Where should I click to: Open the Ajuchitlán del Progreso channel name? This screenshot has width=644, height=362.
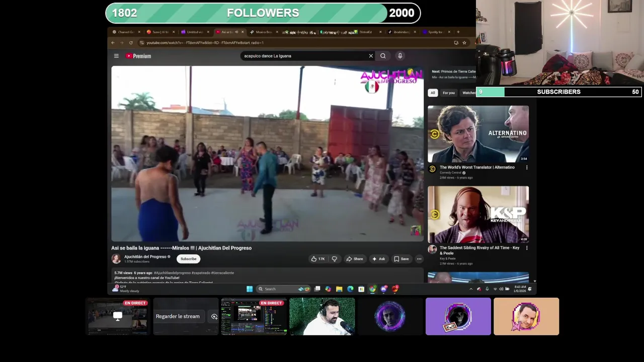[x=145, y=256]
